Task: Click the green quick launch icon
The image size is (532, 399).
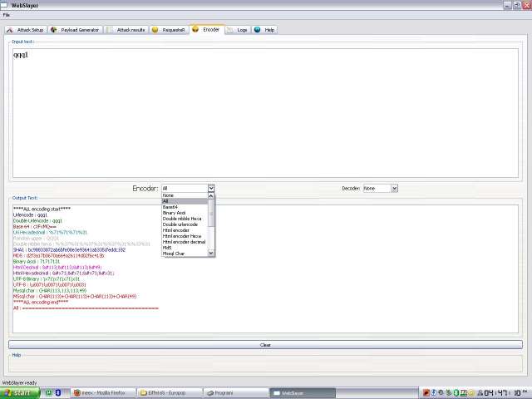Action: point(48,392)
